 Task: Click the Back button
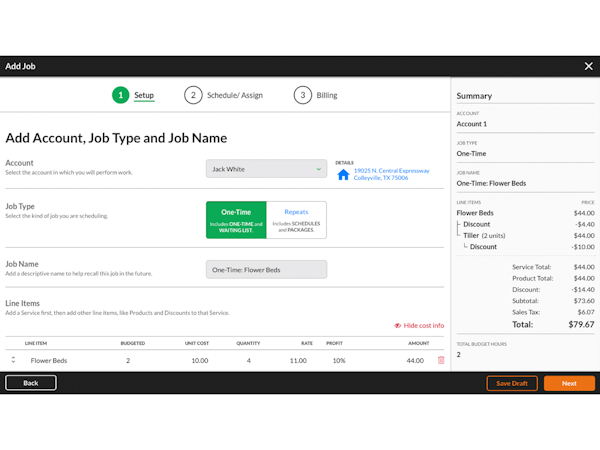[x=31, y=383]
